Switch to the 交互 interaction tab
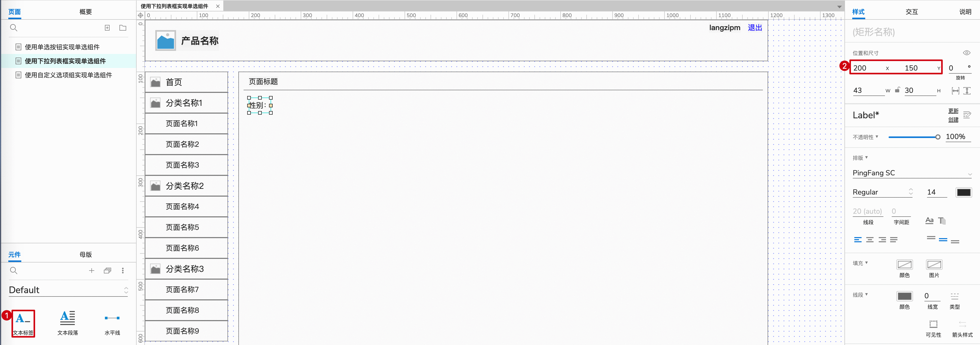 click(912, 11)
